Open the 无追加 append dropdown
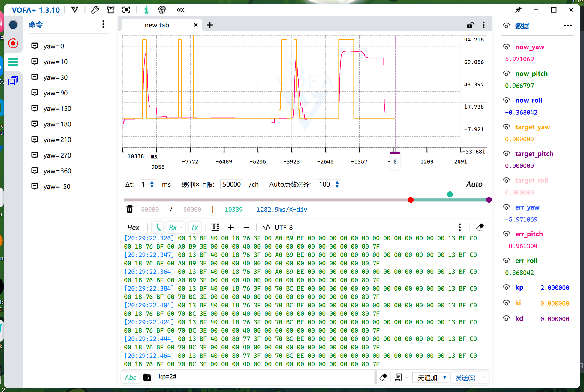Image resolution: width=584 pixels, height=392 pixels. [431, 378]
